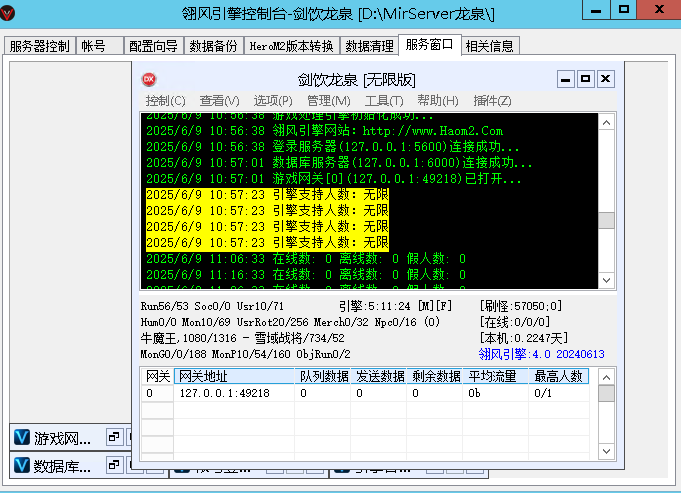Select the 数据备份 tab
The image size is (681, 493).
click(213, 46)
